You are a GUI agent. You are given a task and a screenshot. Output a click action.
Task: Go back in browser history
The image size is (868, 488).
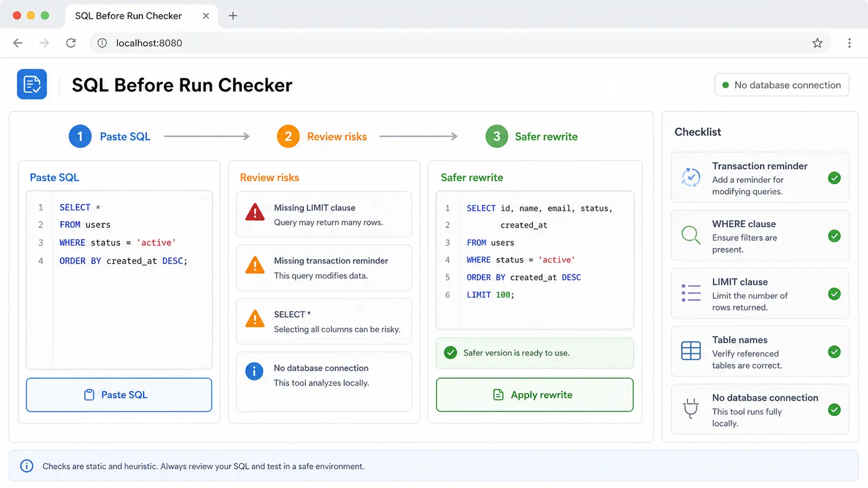(x=18, y=43)
